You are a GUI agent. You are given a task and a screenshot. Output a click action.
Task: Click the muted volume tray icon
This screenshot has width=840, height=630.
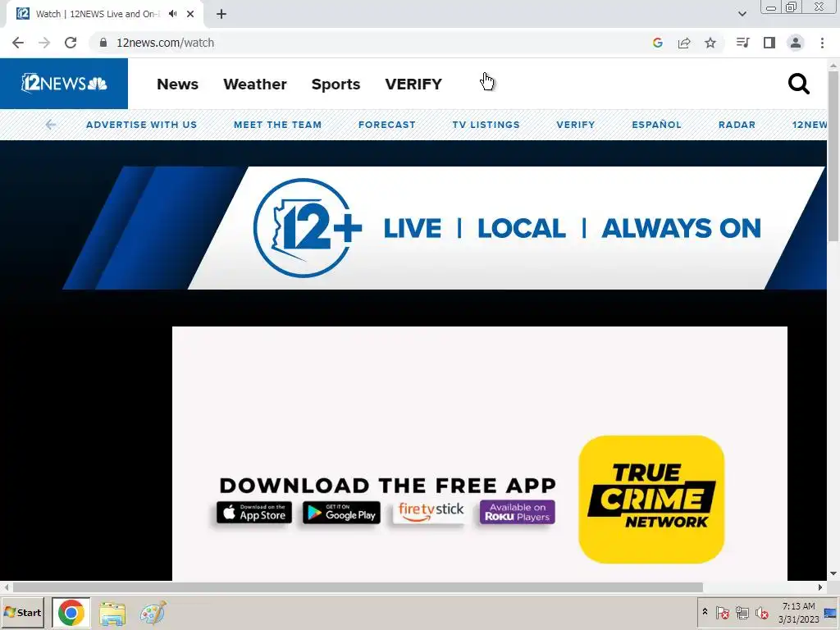(x=761, y=612)
